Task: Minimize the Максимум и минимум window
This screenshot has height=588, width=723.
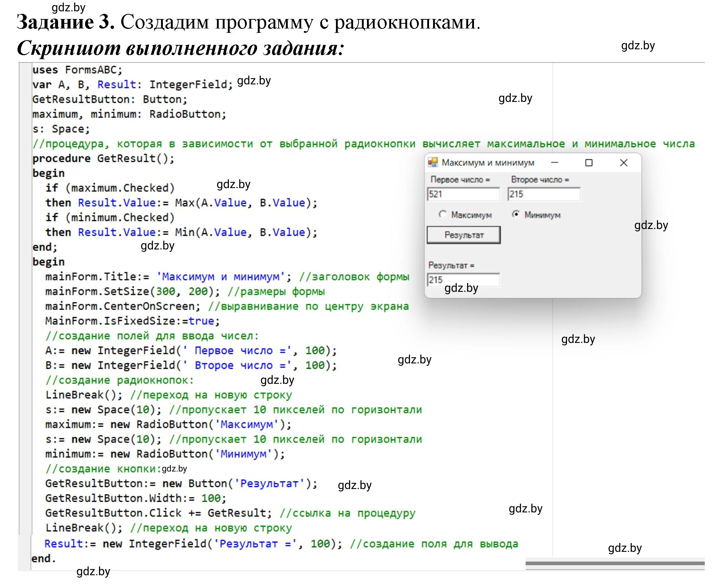Action: 555,163
